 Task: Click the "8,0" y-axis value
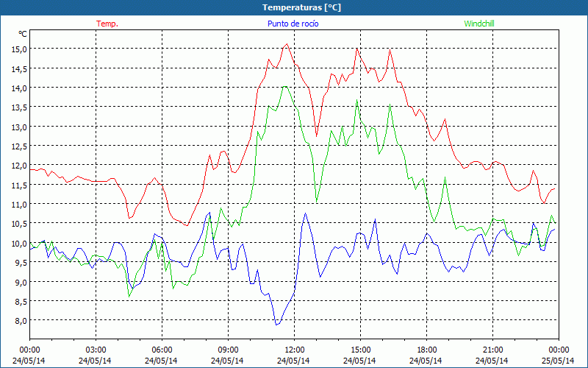click(21, 321)
